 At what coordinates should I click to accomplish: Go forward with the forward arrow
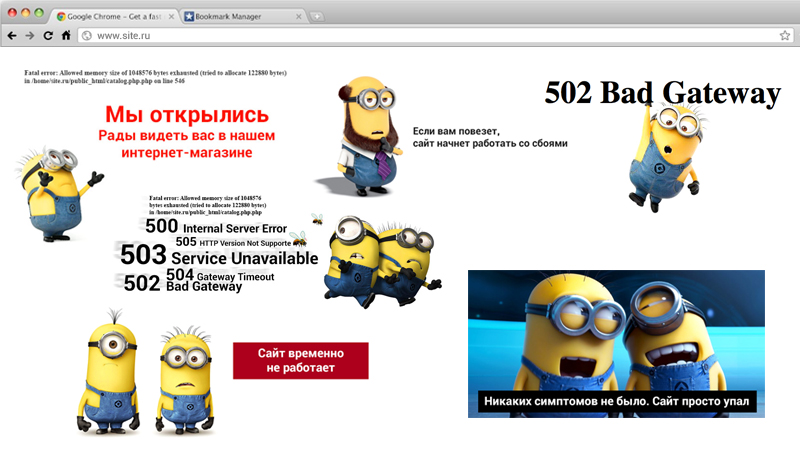coord(30,35)
